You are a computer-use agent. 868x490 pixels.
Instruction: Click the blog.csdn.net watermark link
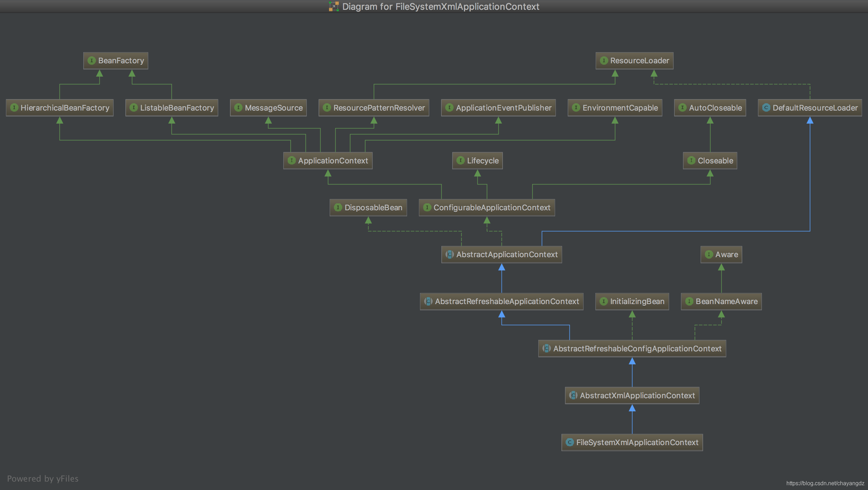825,483
